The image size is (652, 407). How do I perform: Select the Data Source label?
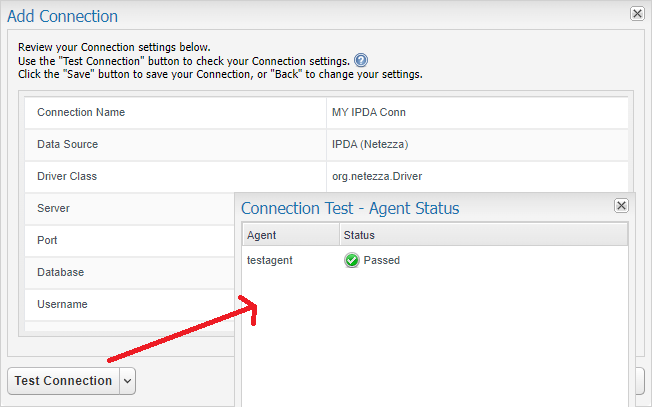click(x=68, y=144)
